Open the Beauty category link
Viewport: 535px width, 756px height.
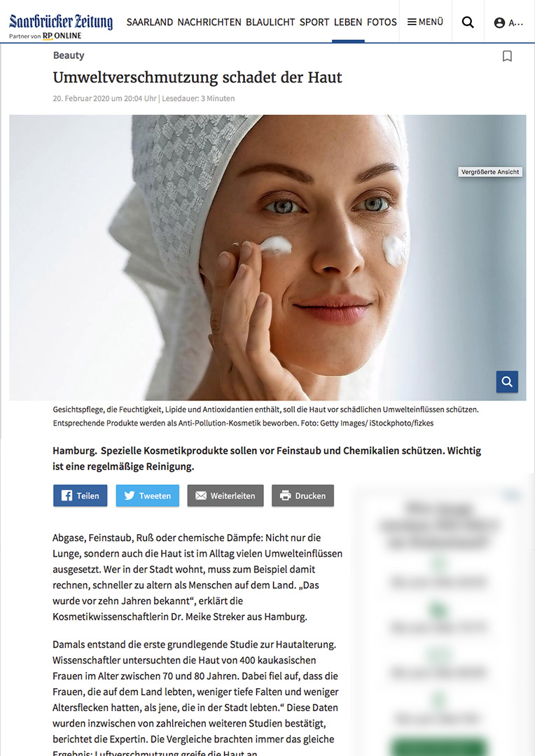click(x=69, y=55)
